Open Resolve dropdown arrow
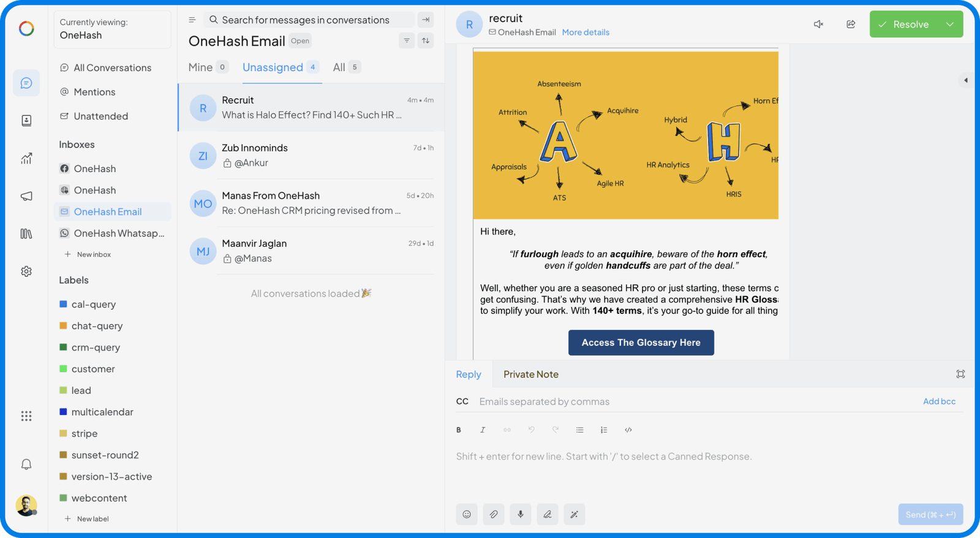The height and width of the screenshot is (538, 980). [950, 24]
